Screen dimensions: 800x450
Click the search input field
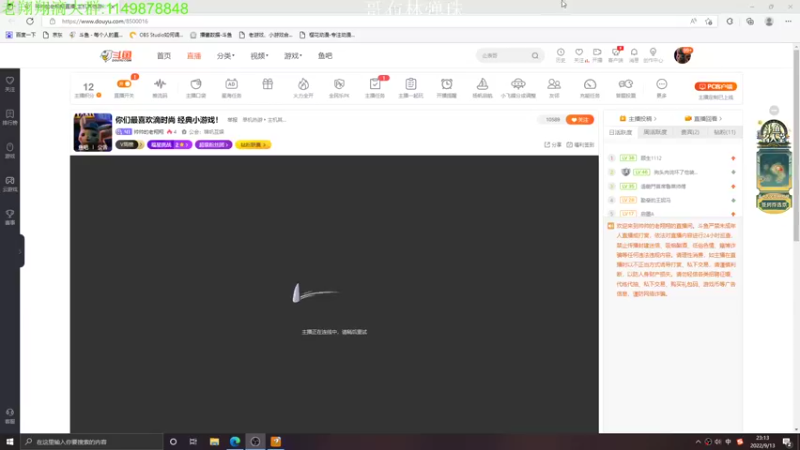coord(504,56)
